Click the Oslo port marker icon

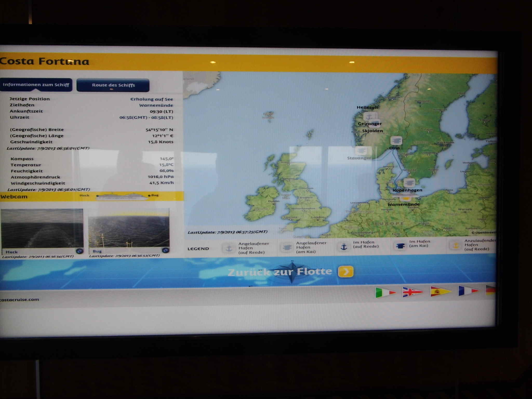(x=396, y=141)
